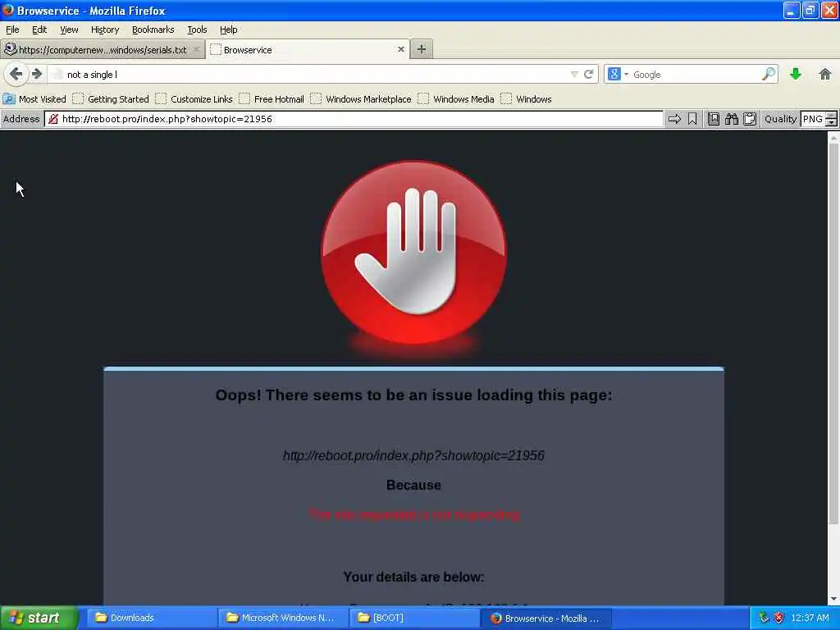Open the Windows Start menu
840x630 pixels.
click(39, 618)
